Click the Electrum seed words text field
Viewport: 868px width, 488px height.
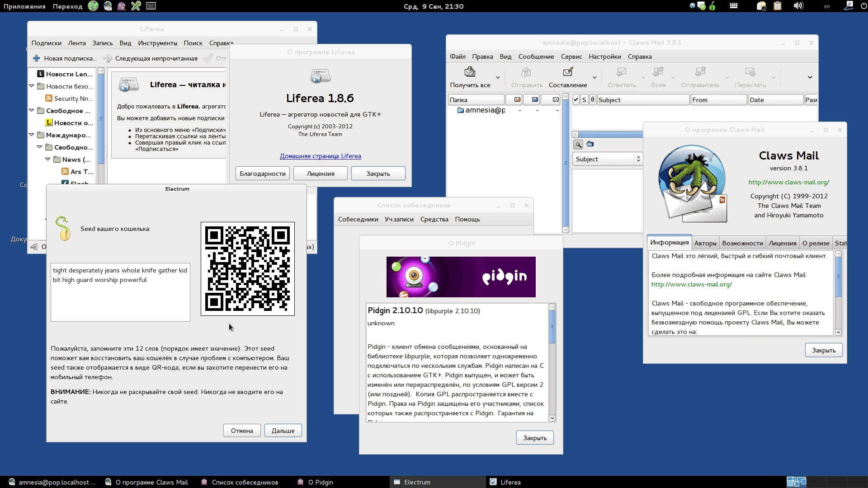pos(120,292)
